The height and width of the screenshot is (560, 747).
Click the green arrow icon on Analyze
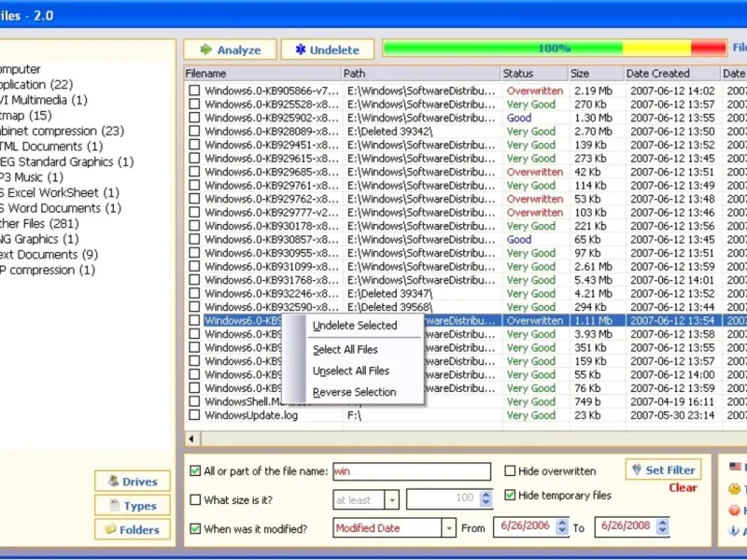pos(205,49)
